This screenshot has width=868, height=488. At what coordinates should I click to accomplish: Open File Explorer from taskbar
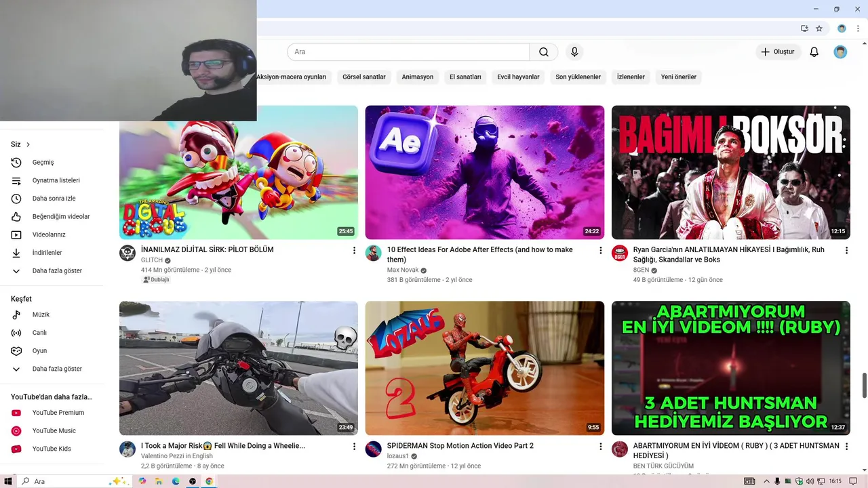click(x=159, y=481)
